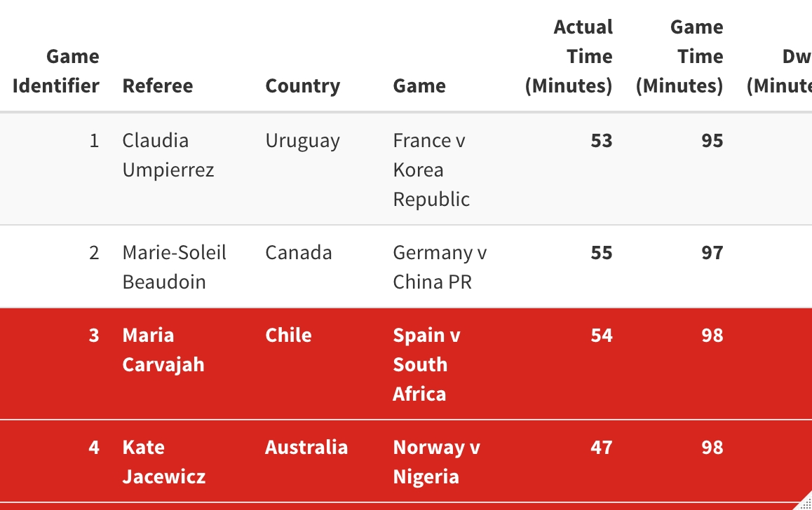Select France v Korea Republic game cell
Screen dimensions: 812x510
pos(431,170)
